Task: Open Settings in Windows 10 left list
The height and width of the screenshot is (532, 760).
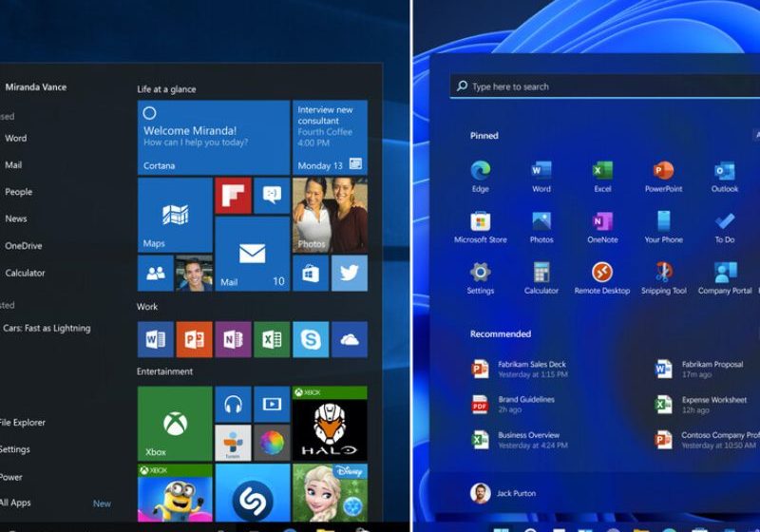Action: tap(15, 449)
